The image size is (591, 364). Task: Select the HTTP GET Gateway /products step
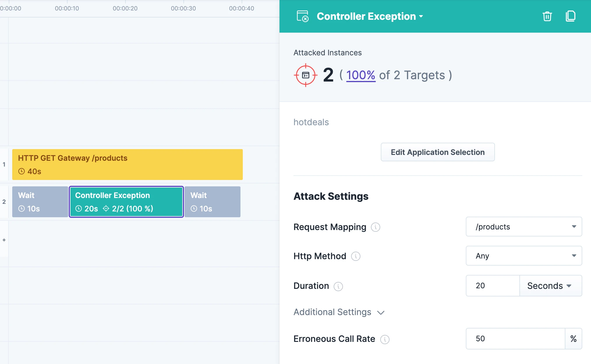[x=127, y=165]
